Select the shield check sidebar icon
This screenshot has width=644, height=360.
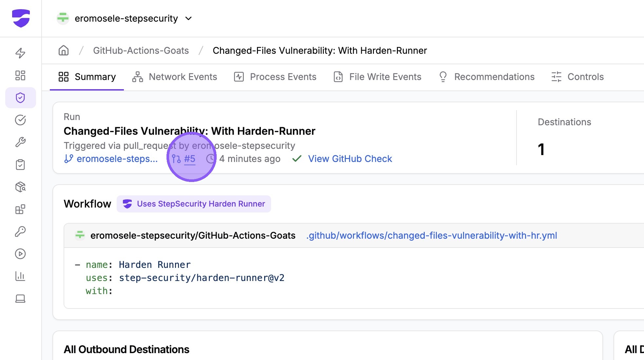(20, 98)
